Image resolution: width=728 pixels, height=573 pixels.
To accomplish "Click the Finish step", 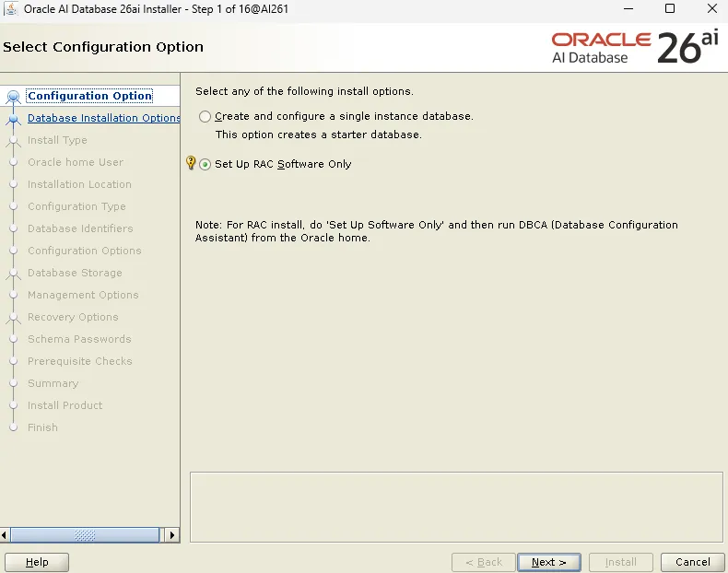I will (42, 427).
